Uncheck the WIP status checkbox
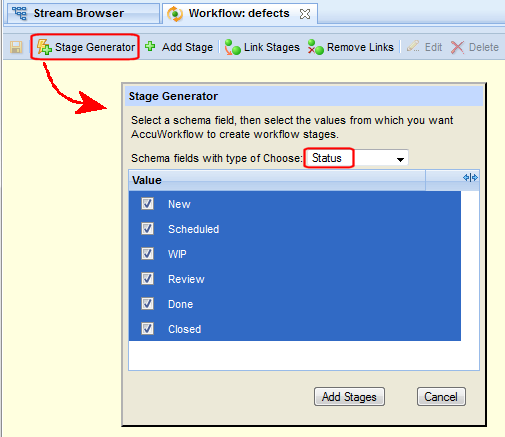Viewport: 505px width, 437px height. pos(147,253)
